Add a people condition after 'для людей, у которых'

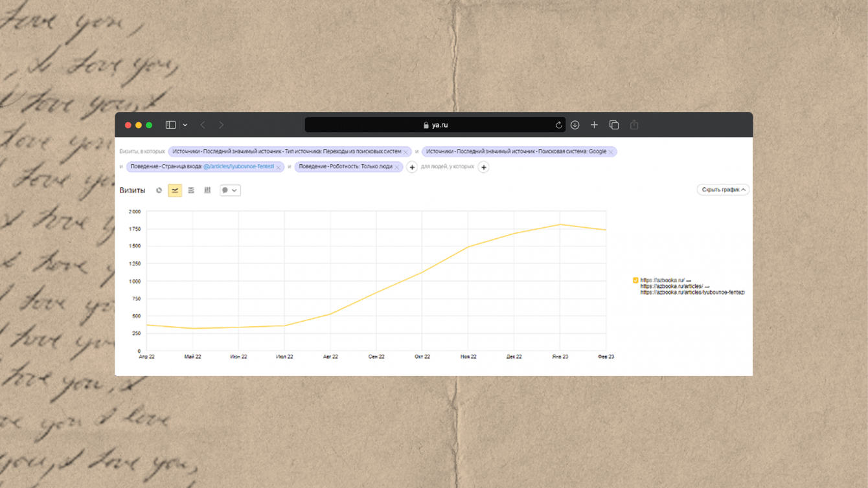tap(483, 167)
